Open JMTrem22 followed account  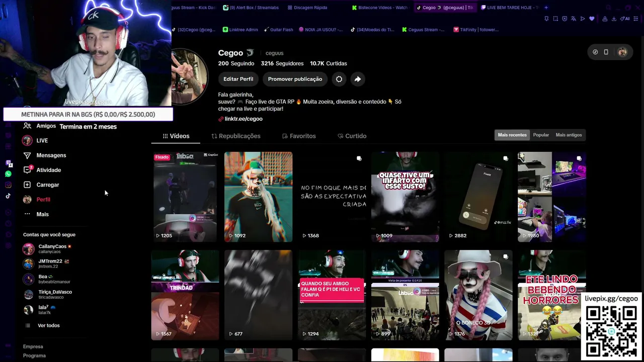46,263
